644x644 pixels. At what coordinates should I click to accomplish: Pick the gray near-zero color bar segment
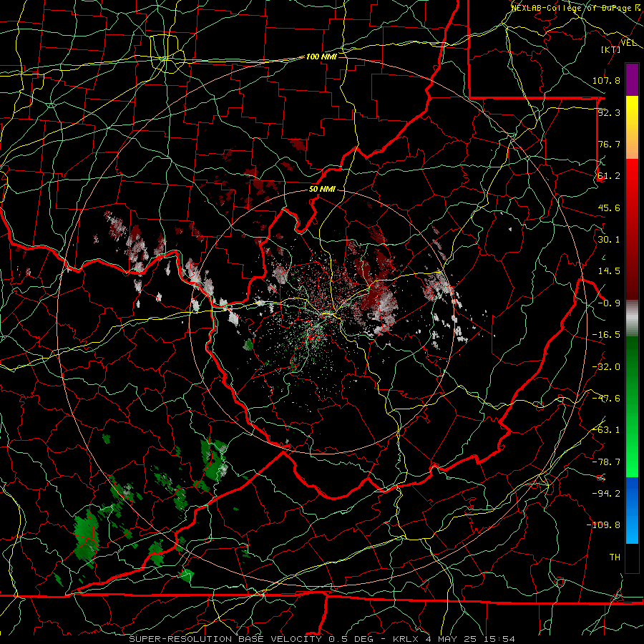[632, 318]
